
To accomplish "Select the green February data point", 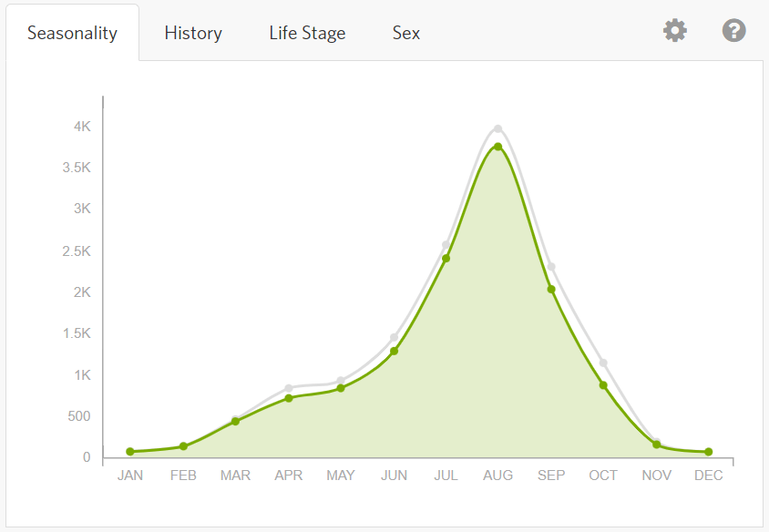I will pos(183,446).
